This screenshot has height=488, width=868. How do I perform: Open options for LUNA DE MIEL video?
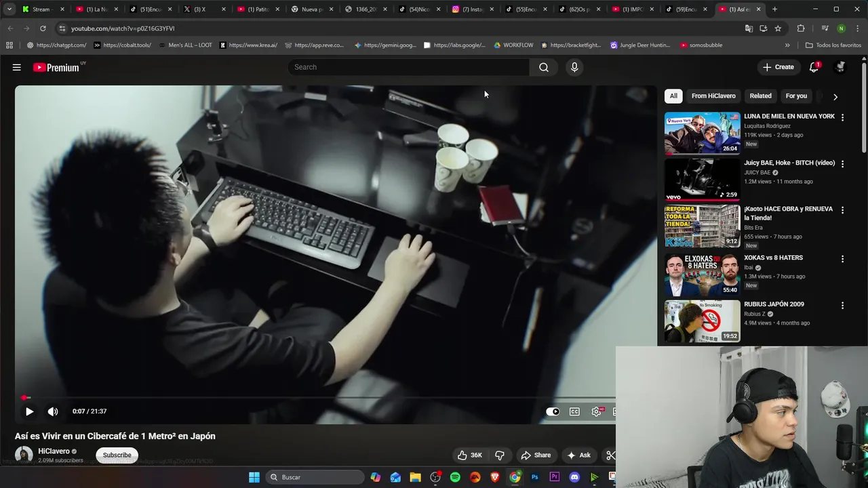(x=842, y=117)
